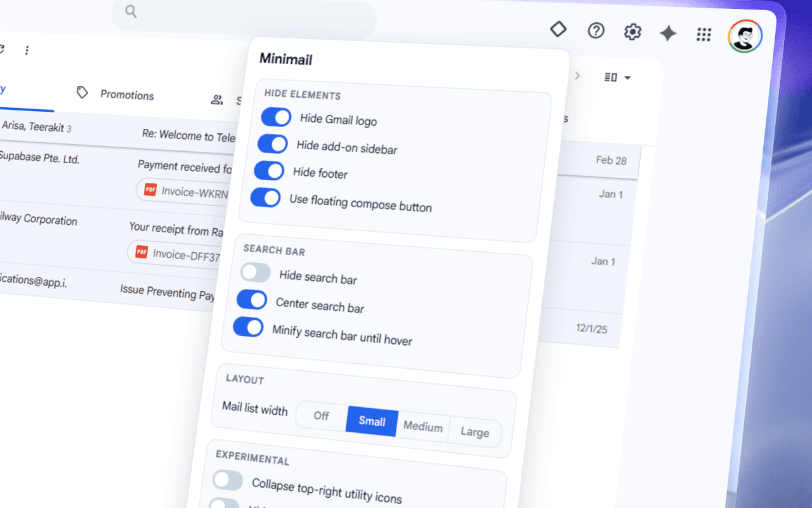Open the Gmail help question mark icon
The width and height of the screenshot is (812, 508).
(x=596, y=30)
